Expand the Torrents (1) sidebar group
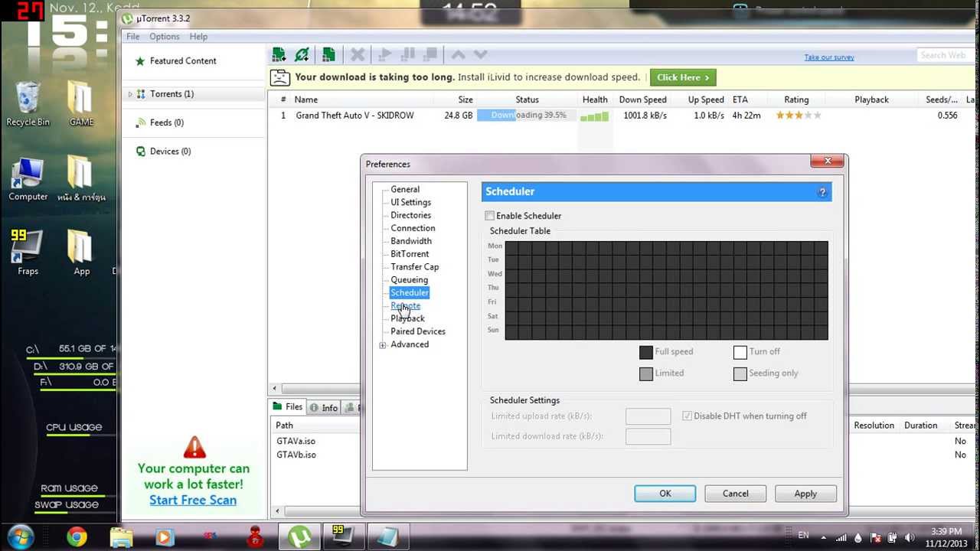Image resolution: width=980 pixels, height=551 pixels. [x=130, y=94]
